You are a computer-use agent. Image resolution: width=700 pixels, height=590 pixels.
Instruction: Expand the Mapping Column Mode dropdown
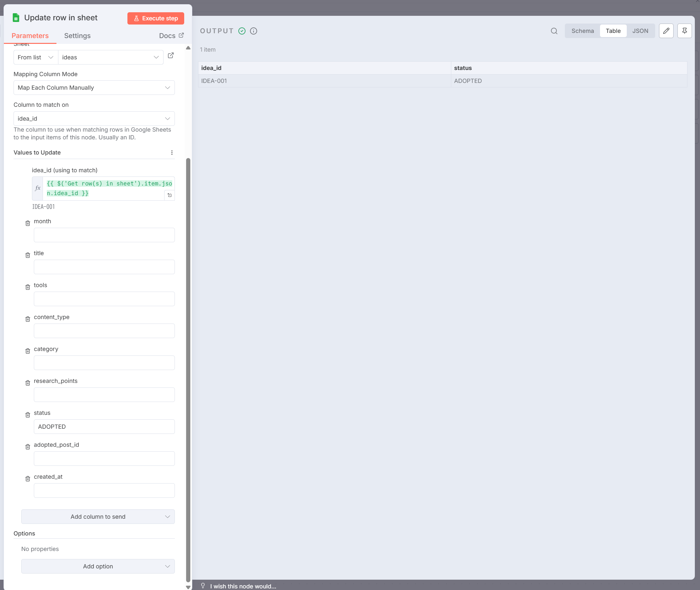(x=94, y=88)
